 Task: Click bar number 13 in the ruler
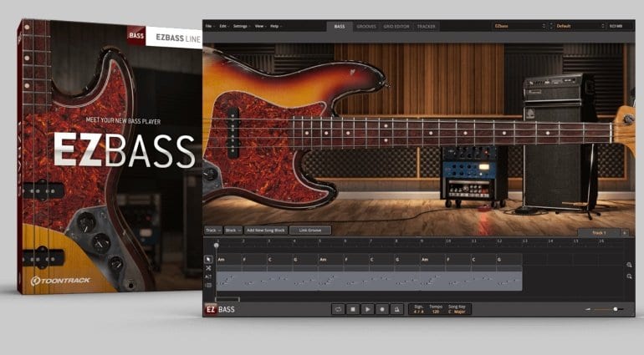click(525, 241)
